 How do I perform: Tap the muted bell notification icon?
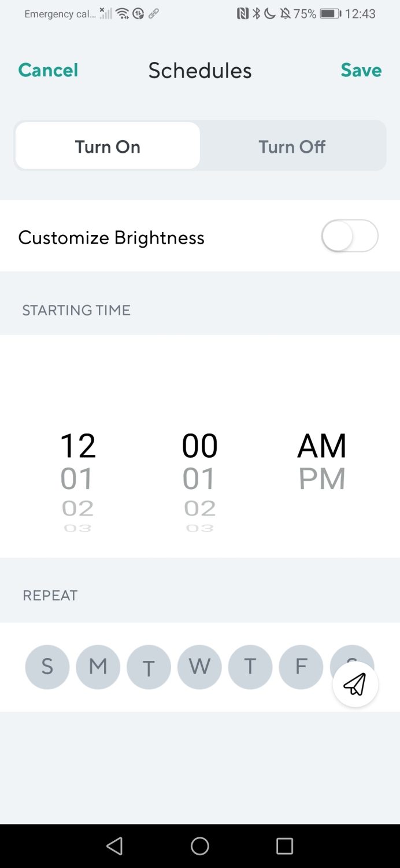[285, 13]
